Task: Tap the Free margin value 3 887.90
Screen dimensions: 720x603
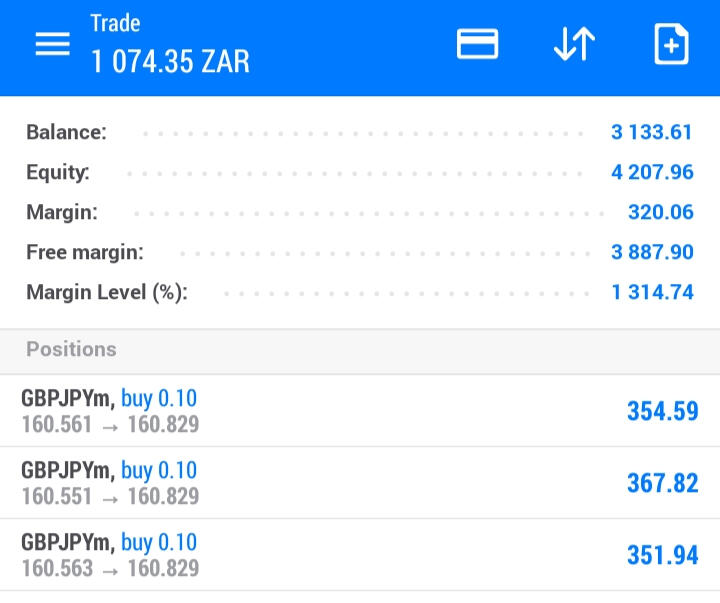Action: pyautogui.click(x=652, y=252)
